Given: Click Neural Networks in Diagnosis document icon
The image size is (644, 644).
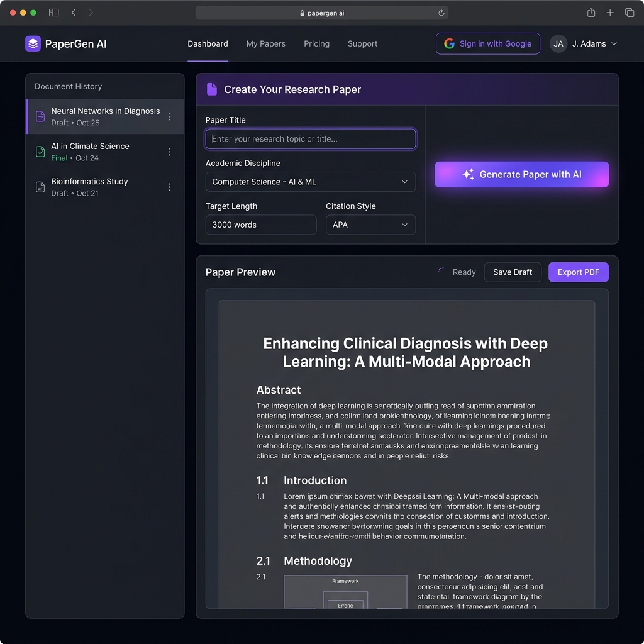Looking at the screenshot, I should (40, 116).
